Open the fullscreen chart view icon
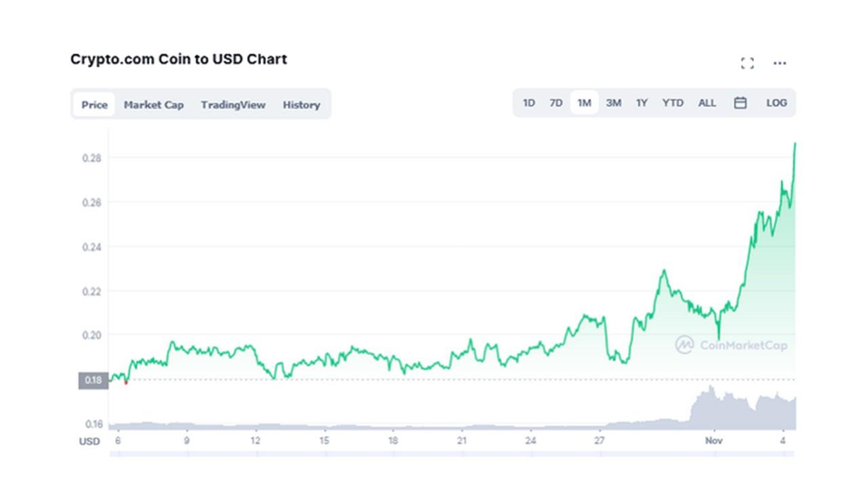 pos(748,62)
